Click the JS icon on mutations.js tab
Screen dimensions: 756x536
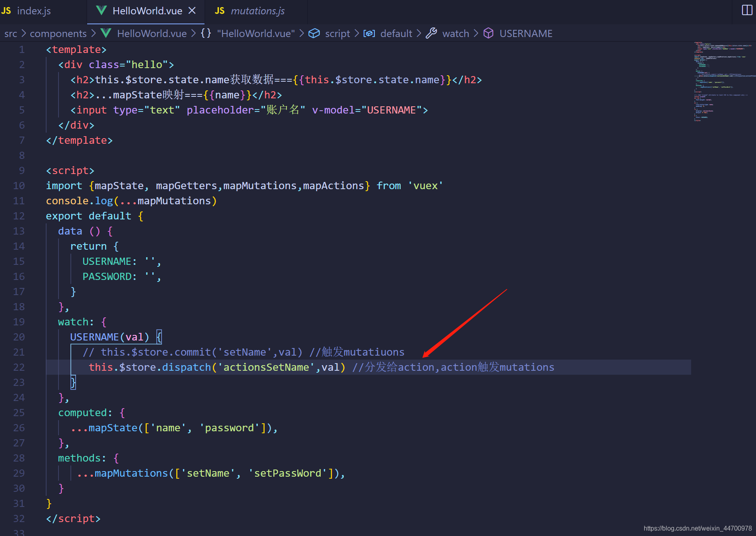click(x=220, y=11)
